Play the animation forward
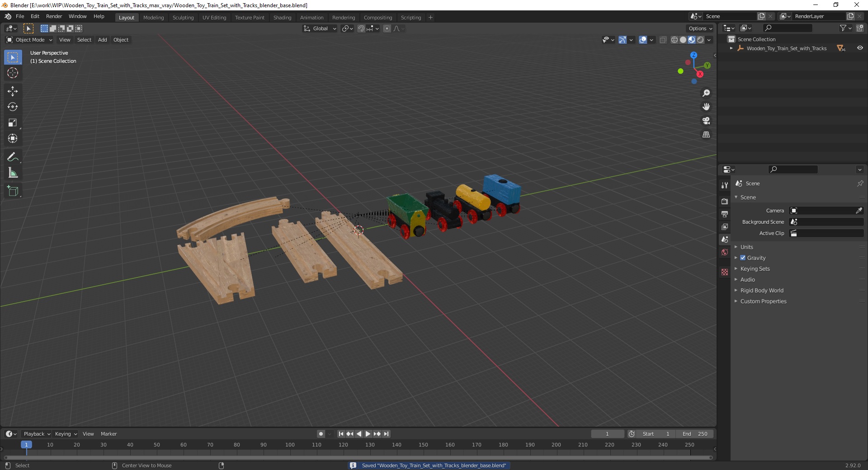Viewport: 868px width, 470px height. tap(368, 434)
